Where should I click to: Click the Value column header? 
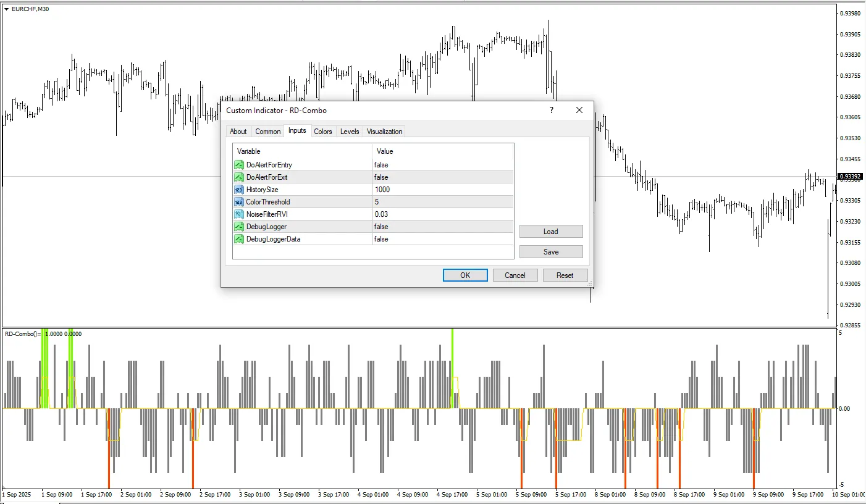[x=442, y=151]
